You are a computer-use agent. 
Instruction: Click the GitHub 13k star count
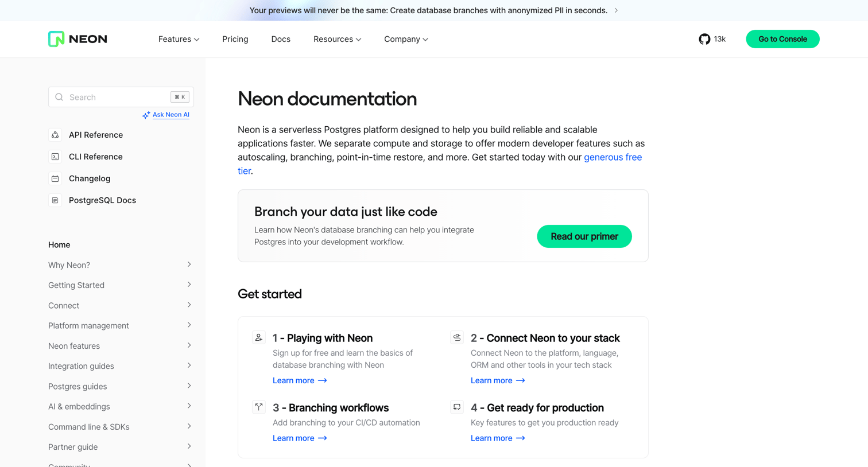720,39
